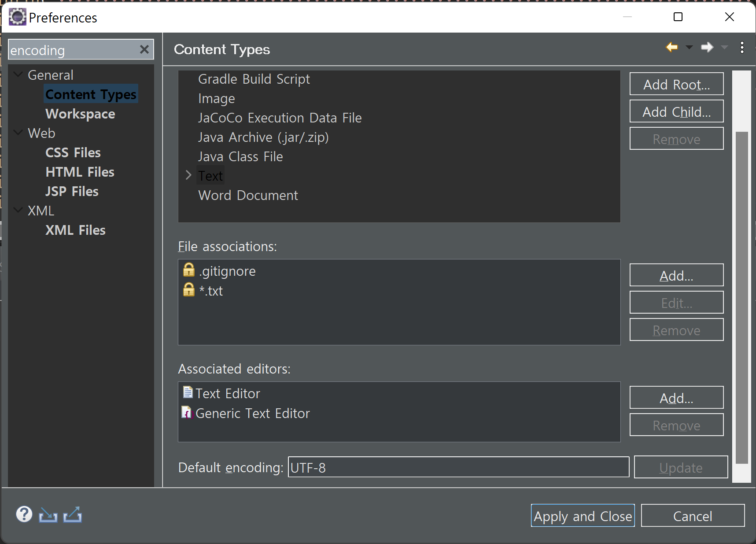The width and height of the screenshot is (756, 544).
Task: Clear the encoding filter text
Action: tap(144, 49)
